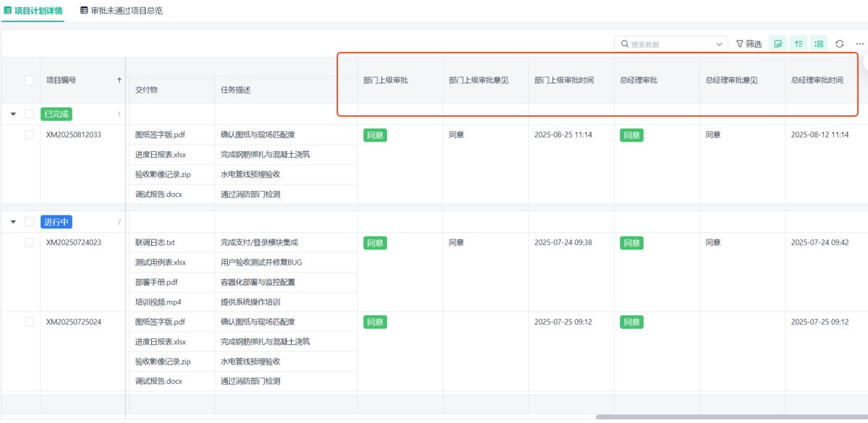Click project number XM20250725024
Screen dimensions: 868x423
click(x=74, y=322)
